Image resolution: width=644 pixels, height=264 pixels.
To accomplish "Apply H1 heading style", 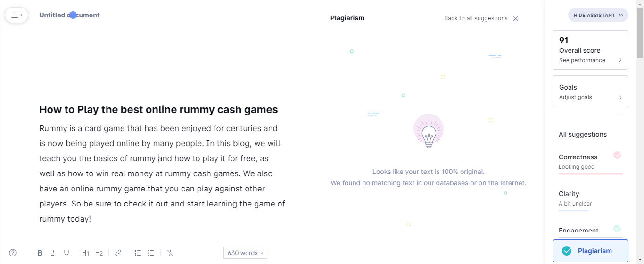I will [x=85, y=253].
